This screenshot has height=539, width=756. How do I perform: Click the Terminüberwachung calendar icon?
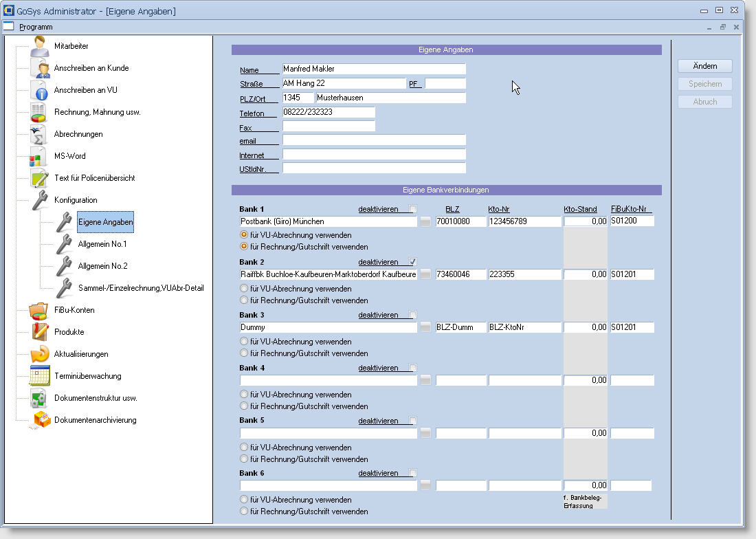pos(39,376)
